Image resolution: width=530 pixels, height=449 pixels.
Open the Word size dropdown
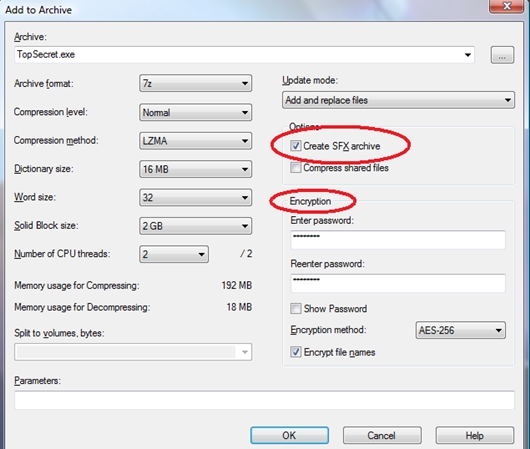click(195, 197)
